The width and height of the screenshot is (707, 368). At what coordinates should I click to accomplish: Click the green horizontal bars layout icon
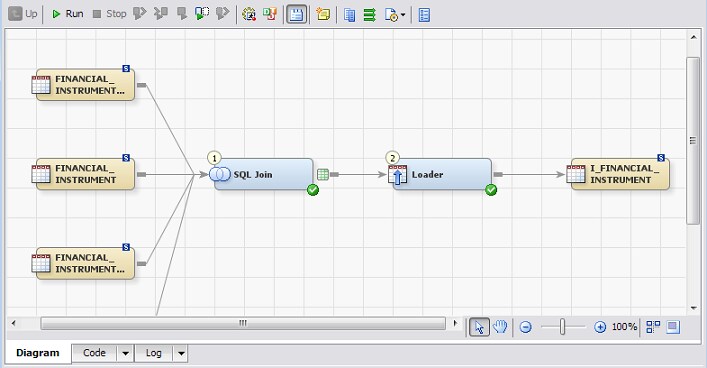click(x=369, y=15)
